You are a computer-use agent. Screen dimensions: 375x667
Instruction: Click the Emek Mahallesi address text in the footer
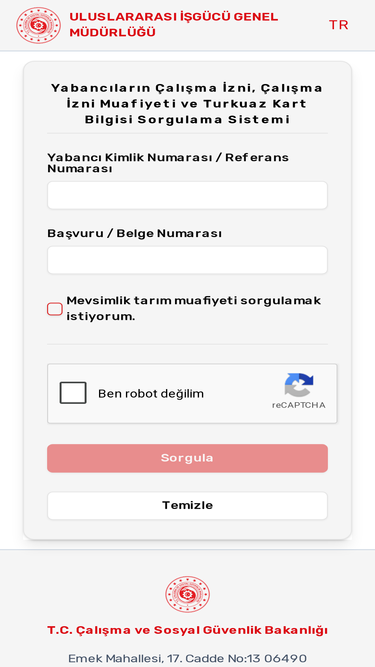tap(188, 658)
